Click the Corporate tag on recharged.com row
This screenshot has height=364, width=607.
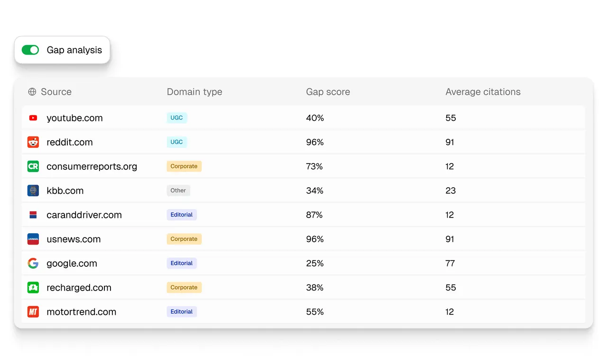coord(184,288)
